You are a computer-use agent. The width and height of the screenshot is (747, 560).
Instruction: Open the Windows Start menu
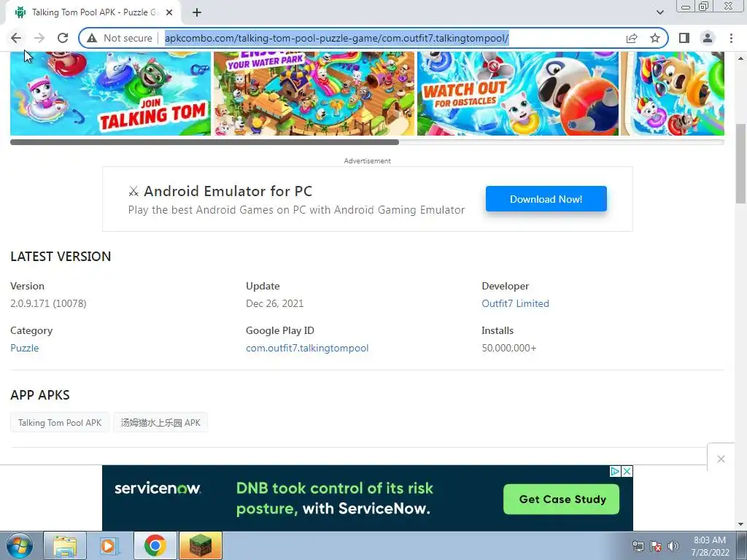19,545
